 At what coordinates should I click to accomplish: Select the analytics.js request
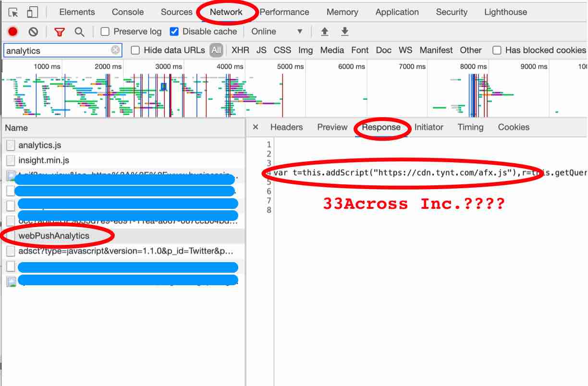[x=123, y=145]
